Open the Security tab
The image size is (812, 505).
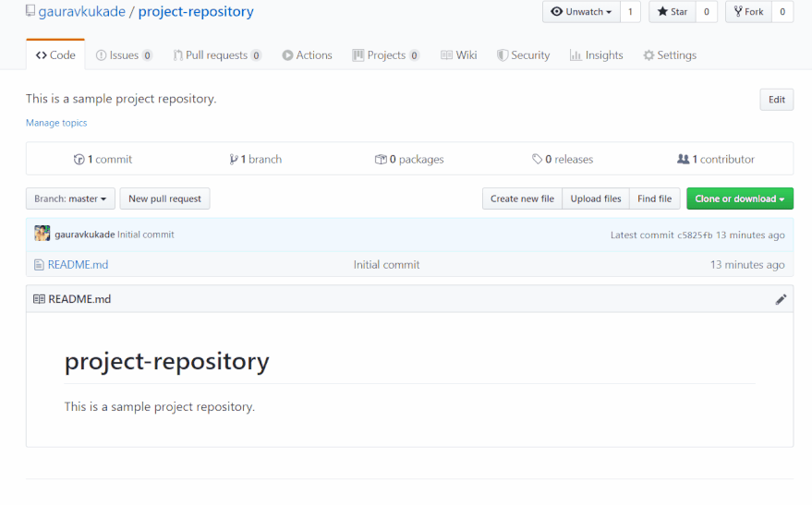[x=523, y=54]
